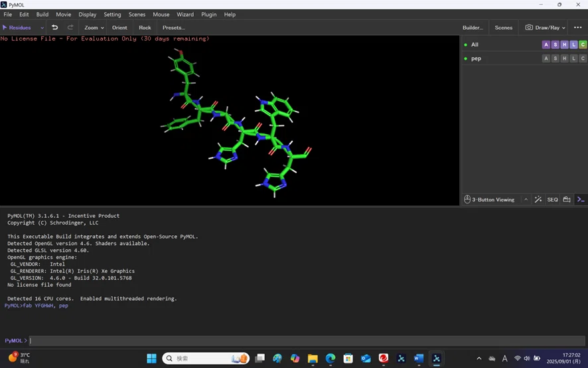
Task: Open the Setting menu
Action: [113, 14]
